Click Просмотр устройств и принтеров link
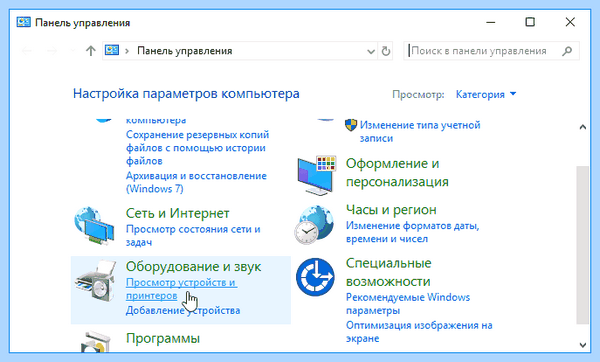Viewport: 600px width, 362px height. pyautogui.click(x=181, y=289)
